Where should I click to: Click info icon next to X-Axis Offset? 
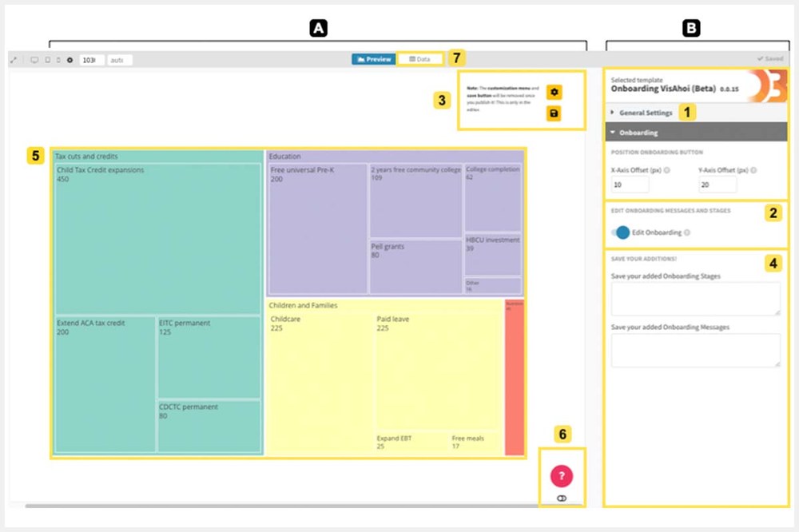point(666,170)
